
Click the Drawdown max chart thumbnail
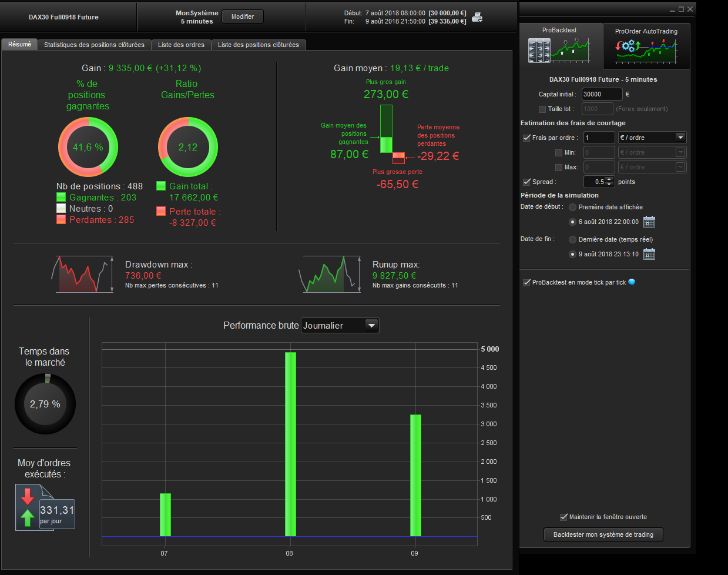[x=83, y=274]
